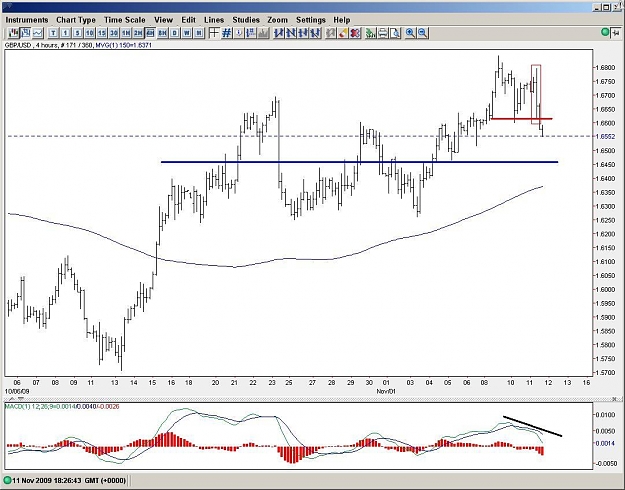Zoom out with magnifier minus icon
This screenshot has width=625, height=490.
pos(423,33)
